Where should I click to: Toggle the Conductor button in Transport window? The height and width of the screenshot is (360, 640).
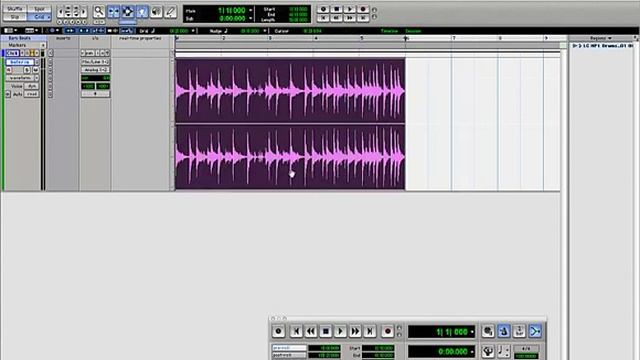pos(488,351)
